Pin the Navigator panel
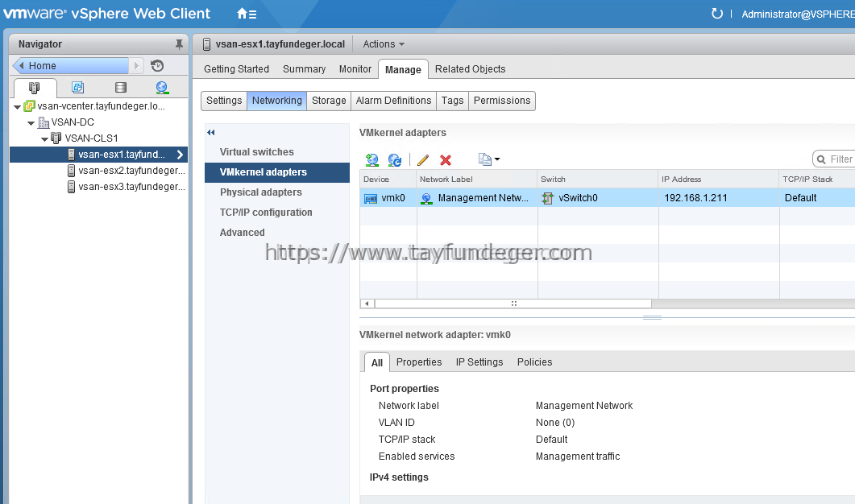 tap(179, 44)
